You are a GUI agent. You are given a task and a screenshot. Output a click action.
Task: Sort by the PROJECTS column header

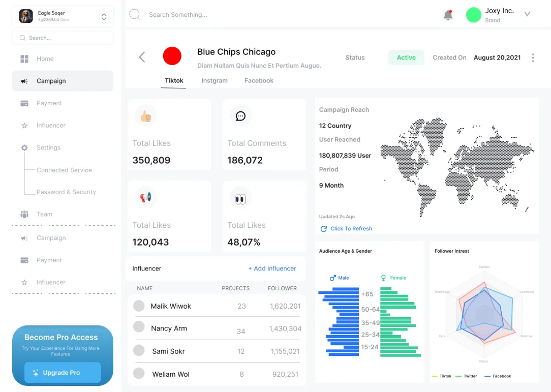pyautogui.click(x=235, y=288)
